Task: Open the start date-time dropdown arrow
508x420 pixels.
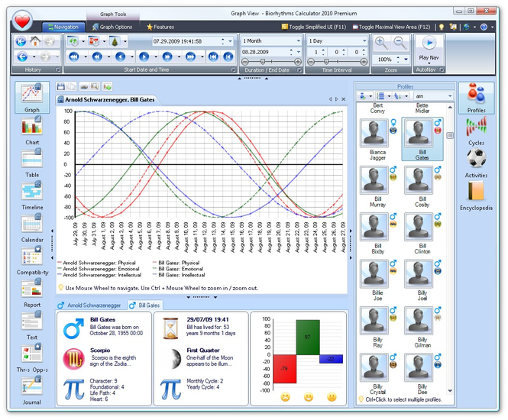Action: point(231,41)
